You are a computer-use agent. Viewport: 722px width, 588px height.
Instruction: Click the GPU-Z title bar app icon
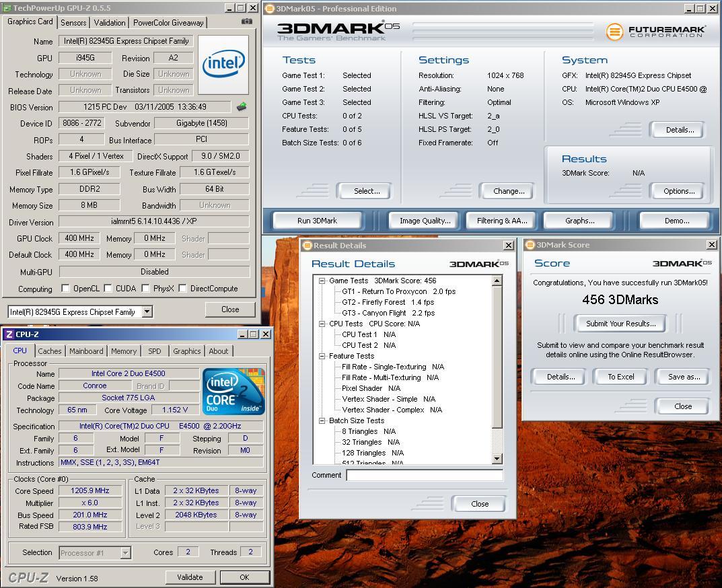(7, 8)
